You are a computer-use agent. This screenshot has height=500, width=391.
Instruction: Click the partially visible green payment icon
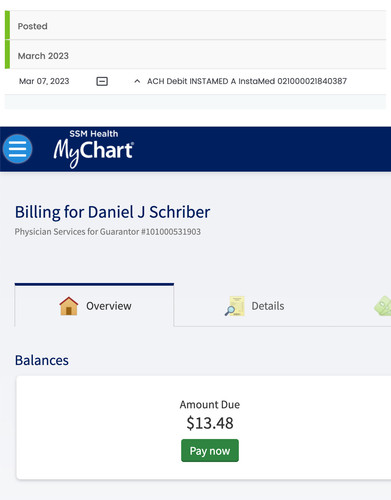pos(383,306)
